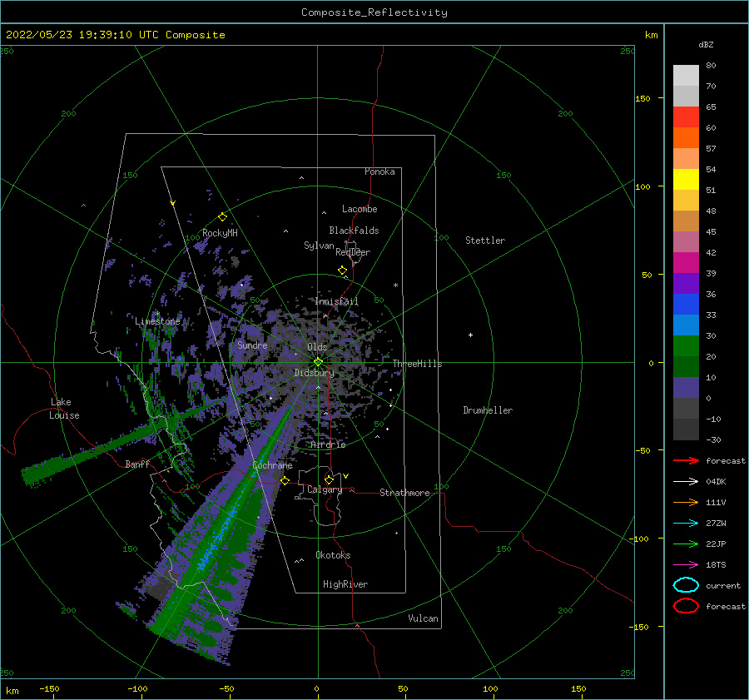Click the yellow diamond marker near Cochrane

(285, 480)
